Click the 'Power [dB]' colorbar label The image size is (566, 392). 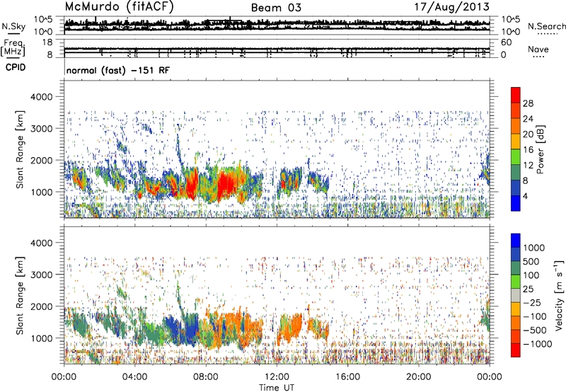[541, 149]
